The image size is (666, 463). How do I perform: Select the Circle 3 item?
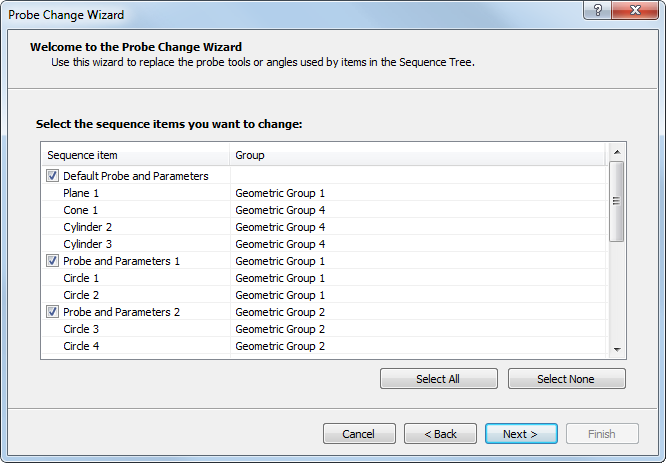coord(81,329)
